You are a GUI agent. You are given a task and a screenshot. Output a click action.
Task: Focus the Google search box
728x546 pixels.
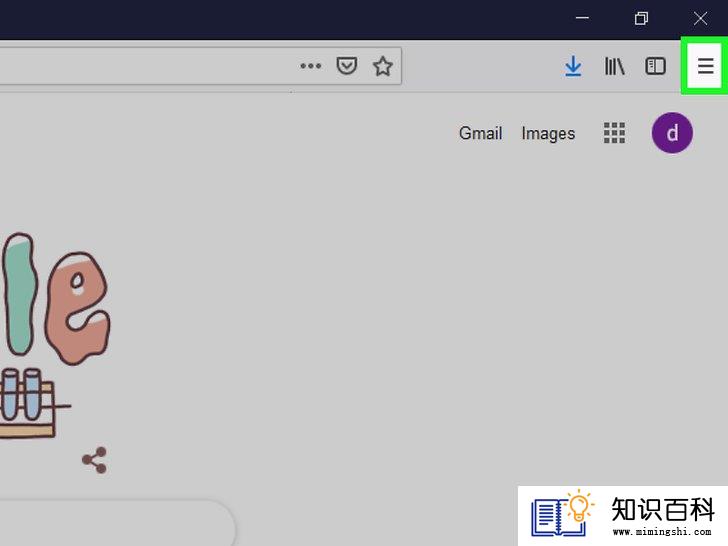click(x=116, y=523)
